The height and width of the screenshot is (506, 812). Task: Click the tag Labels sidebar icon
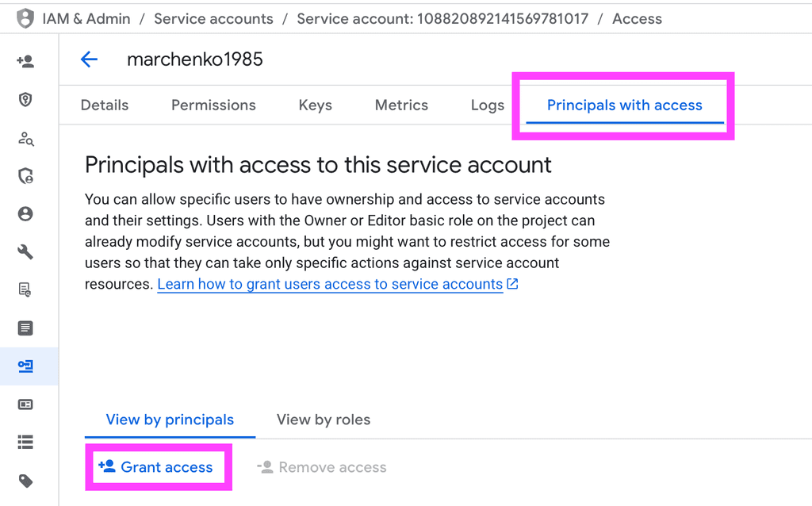[x=25, y=480]
